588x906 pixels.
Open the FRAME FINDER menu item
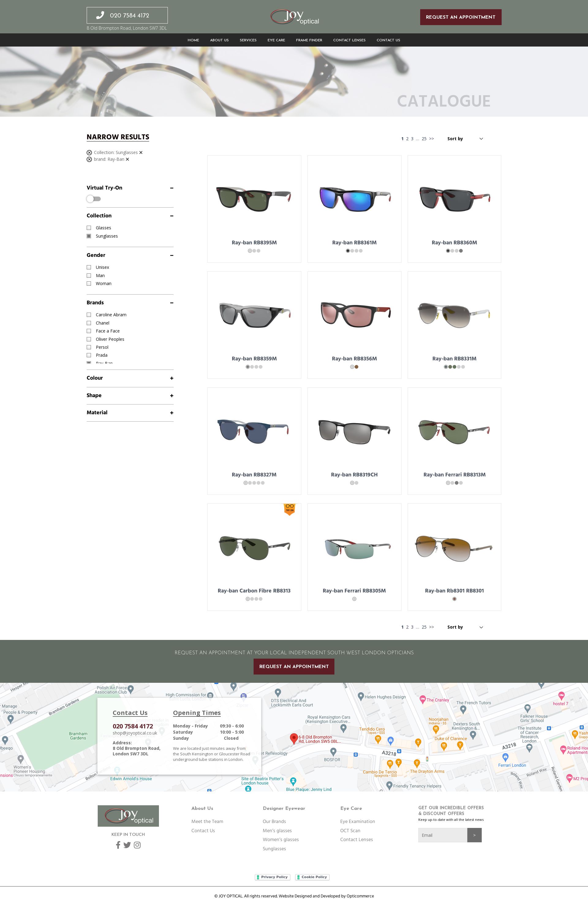pos(309,40)
